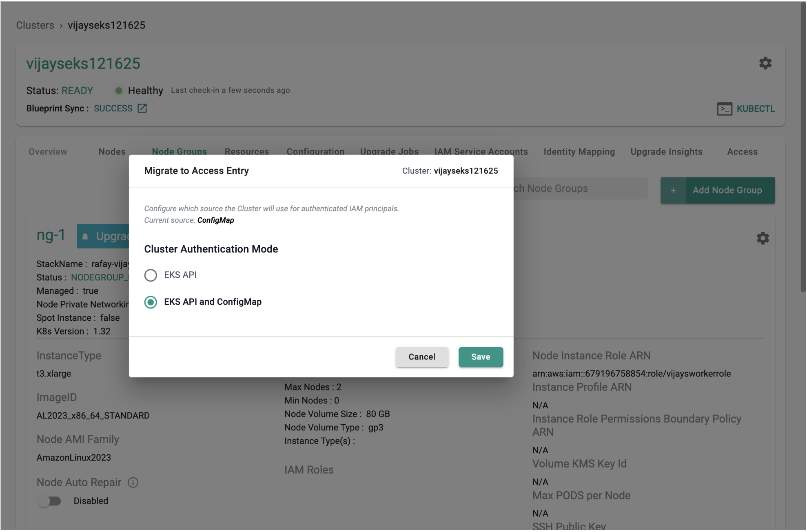Click Clusters breadcrumb link
This screenshot has height=532, width=807.
(35, 25)
